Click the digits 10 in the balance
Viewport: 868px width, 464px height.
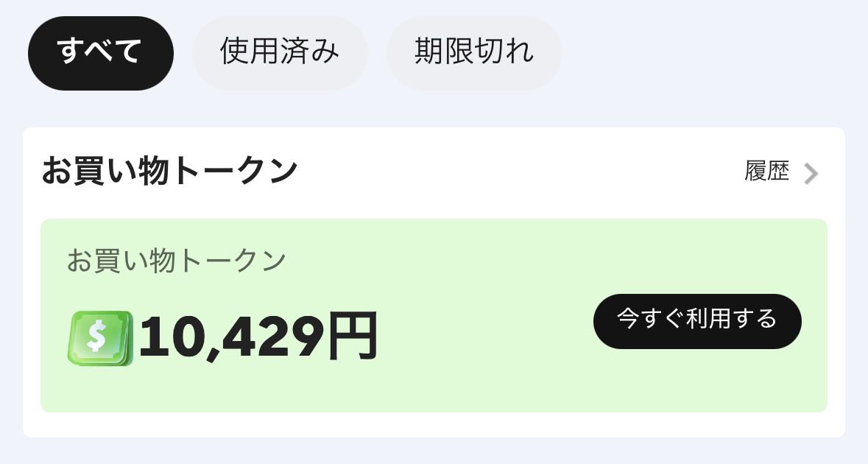point(171,337)
